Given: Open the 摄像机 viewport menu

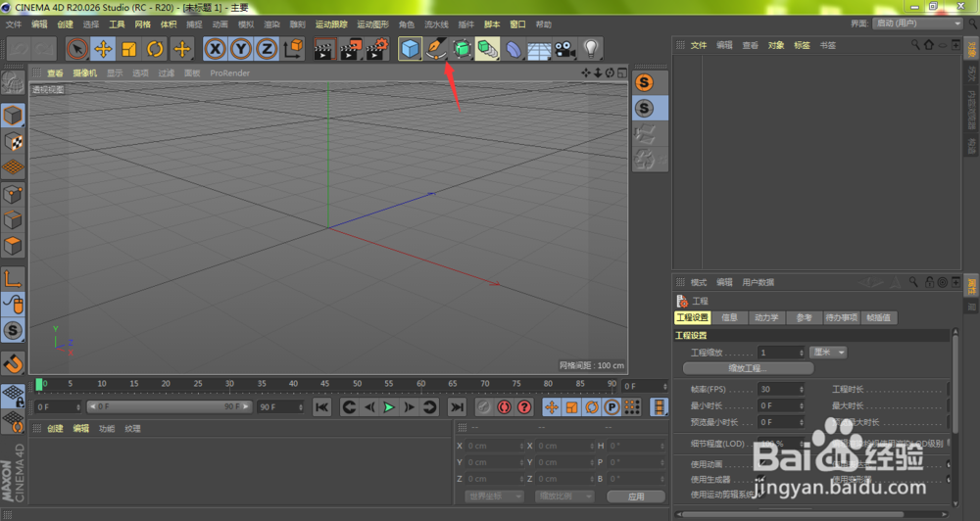Looking at the screenshot, I should tap(85, 73).
